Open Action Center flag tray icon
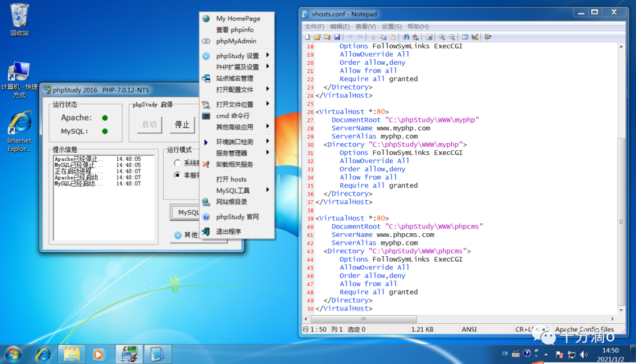The width and height of the screenshot is (636, 364). 559,355
